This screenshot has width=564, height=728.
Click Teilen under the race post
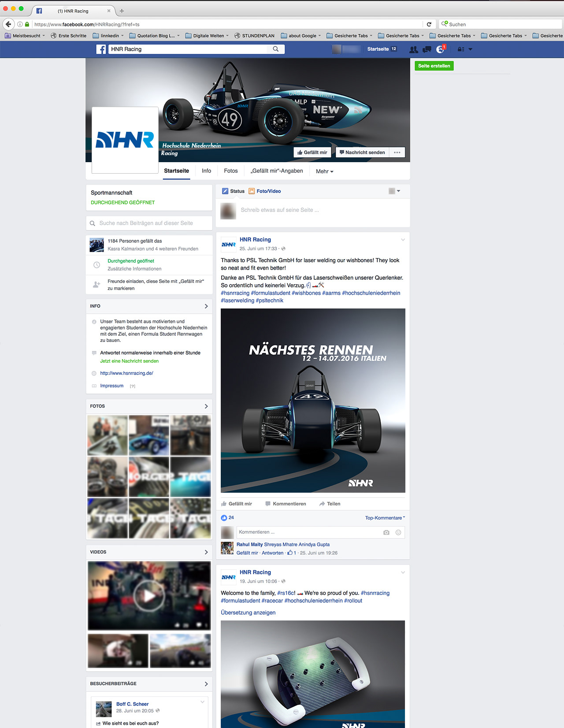330,504
